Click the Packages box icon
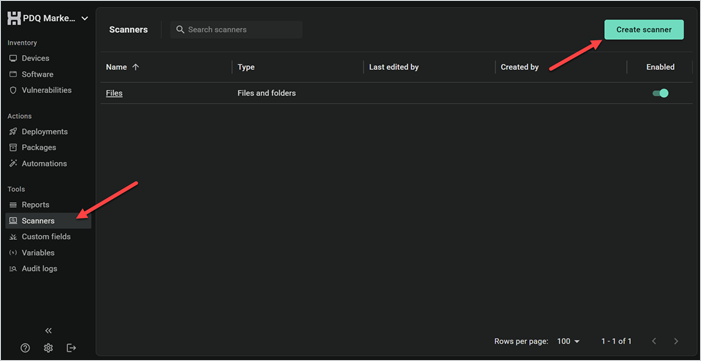This screenshot has height=361, width=701. 13,148
